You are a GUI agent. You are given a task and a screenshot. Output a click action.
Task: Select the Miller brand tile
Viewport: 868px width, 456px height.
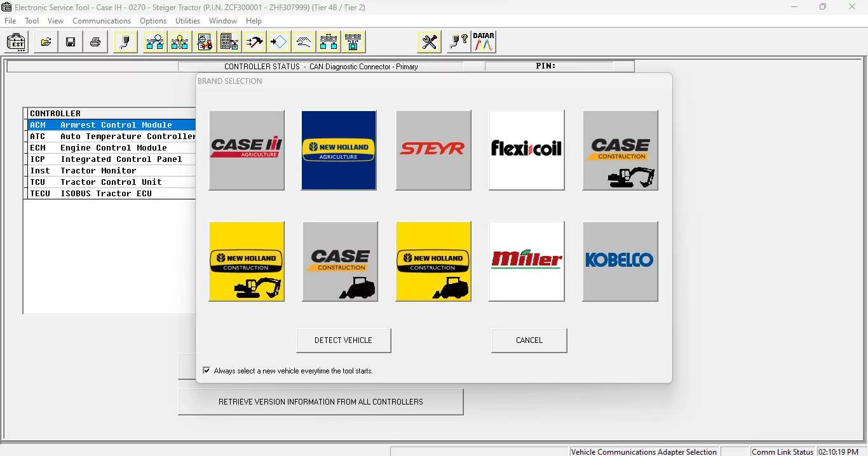(526, 261)
